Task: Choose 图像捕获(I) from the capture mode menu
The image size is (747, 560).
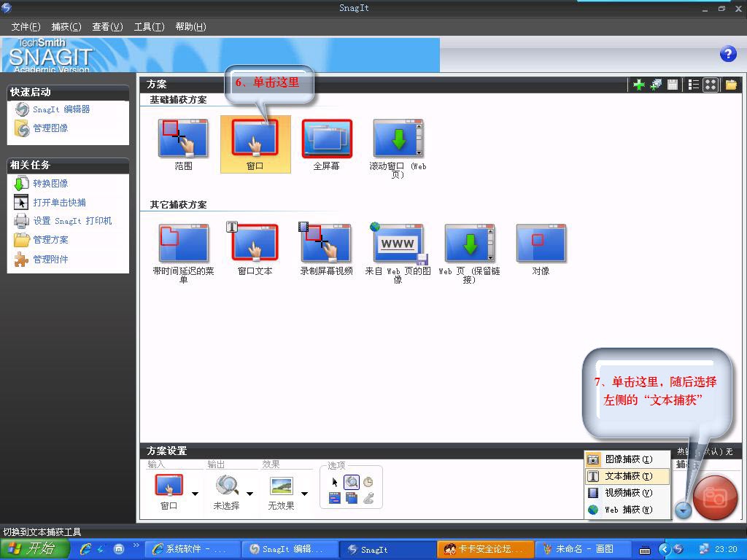Action: [627, 459]
